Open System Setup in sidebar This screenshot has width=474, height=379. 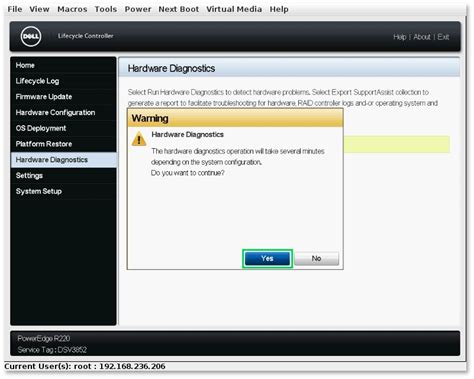pos(63,191)
